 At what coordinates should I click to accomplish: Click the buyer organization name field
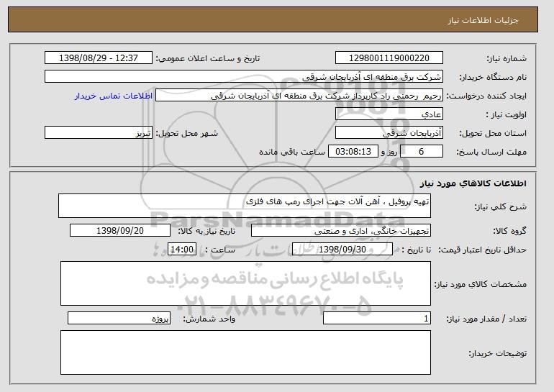coord(244,77)
